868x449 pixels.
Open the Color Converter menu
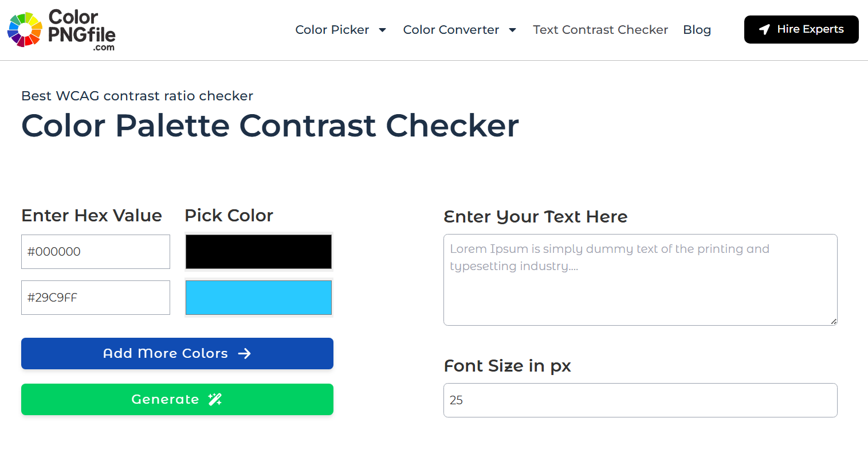(x=451, y=30)
